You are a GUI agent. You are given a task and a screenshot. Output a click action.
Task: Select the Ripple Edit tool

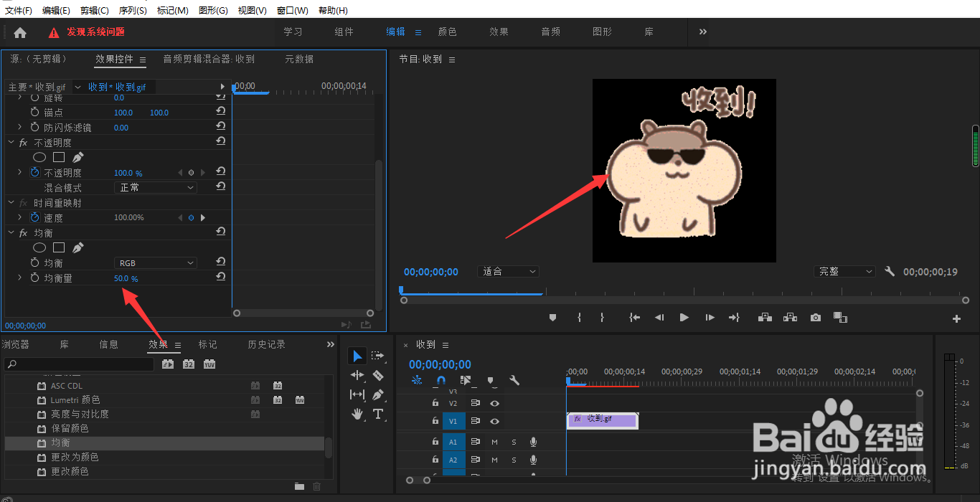[357, 375]
